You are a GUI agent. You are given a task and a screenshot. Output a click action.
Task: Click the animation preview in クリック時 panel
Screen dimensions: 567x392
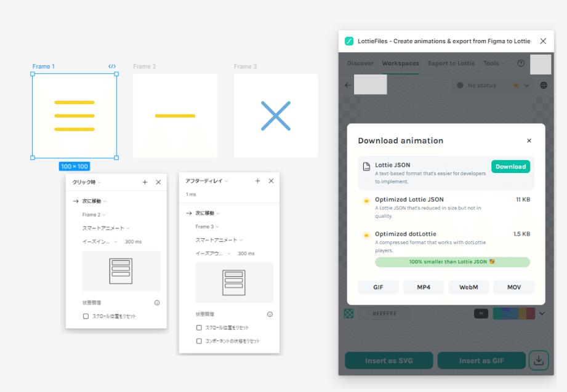point(121,271)
